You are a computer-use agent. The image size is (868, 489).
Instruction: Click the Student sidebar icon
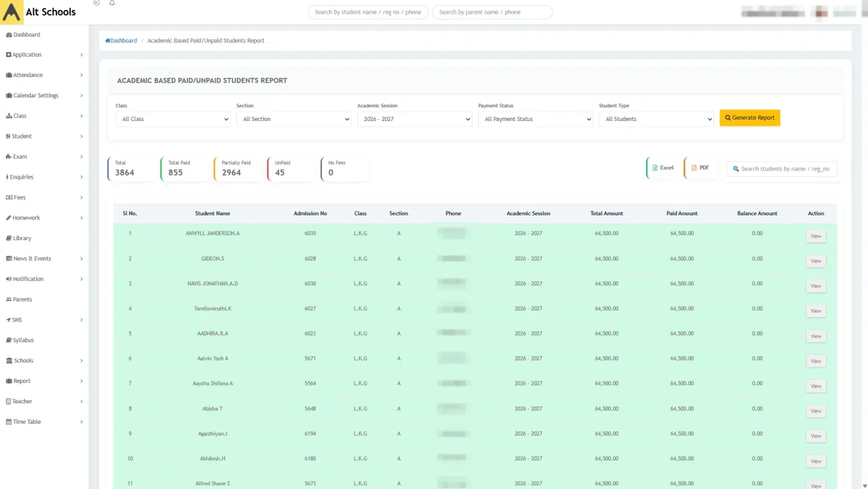pyautogui.click(x=8, y=137)
